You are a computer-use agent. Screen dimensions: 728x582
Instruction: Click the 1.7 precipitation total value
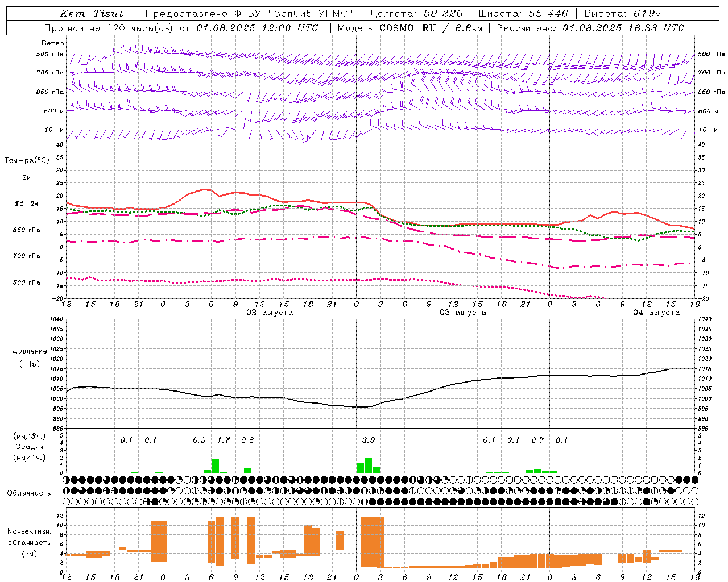224,440
